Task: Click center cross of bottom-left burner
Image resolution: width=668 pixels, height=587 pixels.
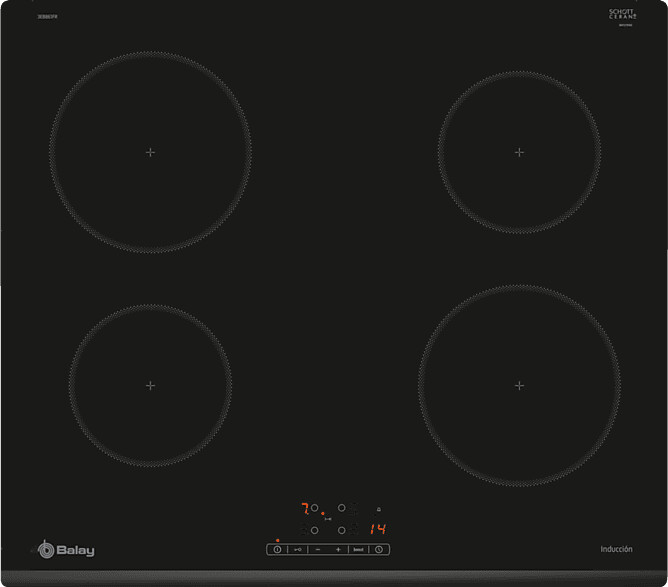Action: pyautogui.click(x=150, y=385)
